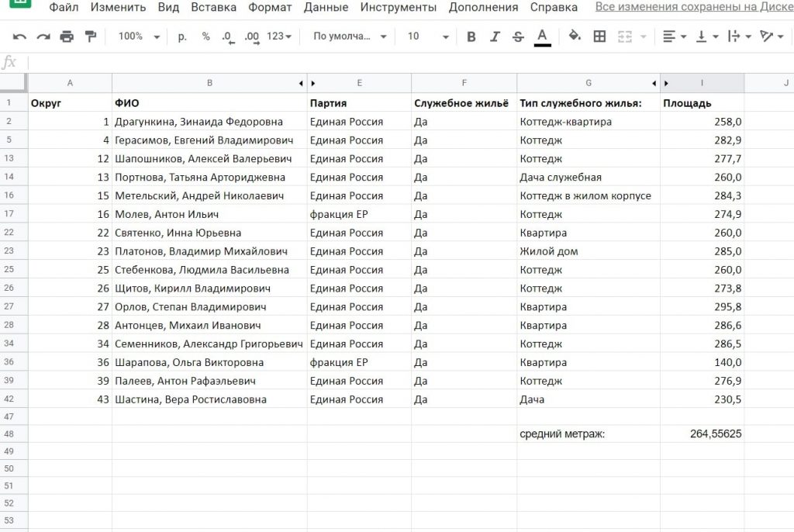This screenshot has width=794, height=532.
Task: Redo the last action
Action: point(43,36)
